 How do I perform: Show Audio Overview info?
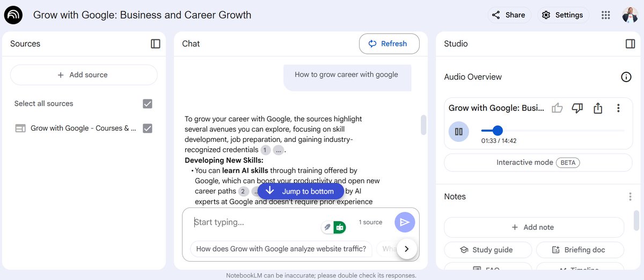click(626, 77)
